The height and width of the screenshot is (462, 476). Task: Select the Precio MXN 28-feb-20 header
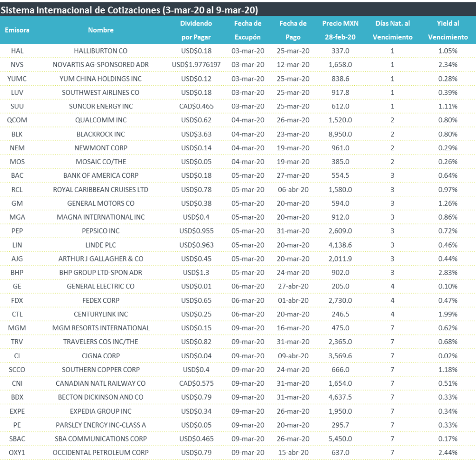340,30
